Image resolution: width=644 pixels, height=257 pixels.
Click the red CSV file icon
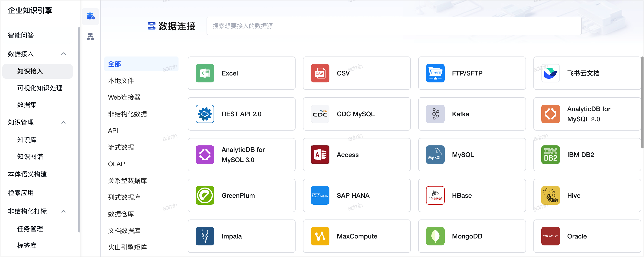click(320, 73)
